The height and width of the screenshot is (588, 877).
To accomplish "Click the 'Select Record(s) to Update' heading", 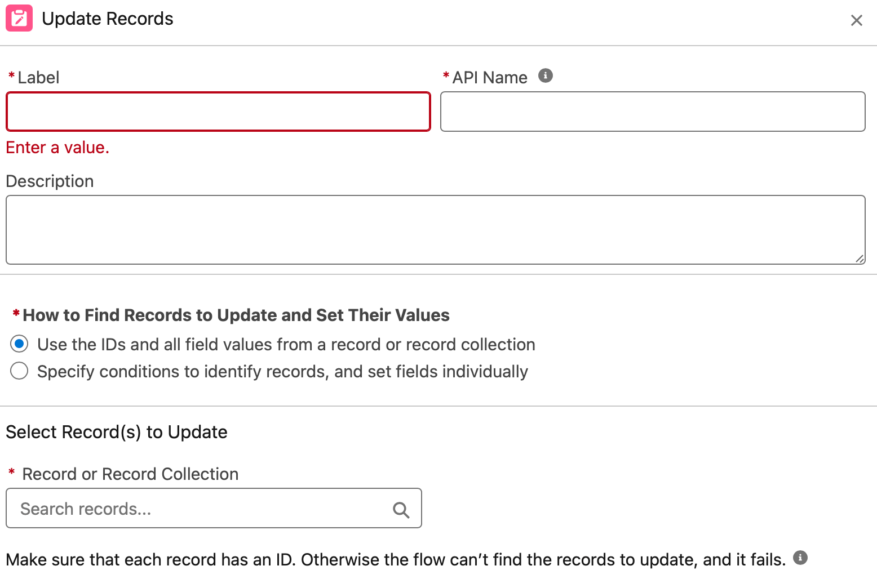I will coord(117,432).
